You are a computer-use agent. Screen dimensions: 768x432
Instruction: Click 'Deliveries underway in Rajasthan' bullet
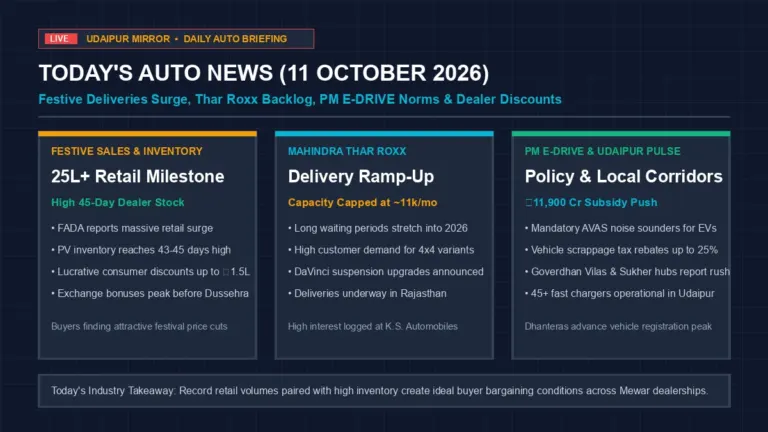point(367,293)
